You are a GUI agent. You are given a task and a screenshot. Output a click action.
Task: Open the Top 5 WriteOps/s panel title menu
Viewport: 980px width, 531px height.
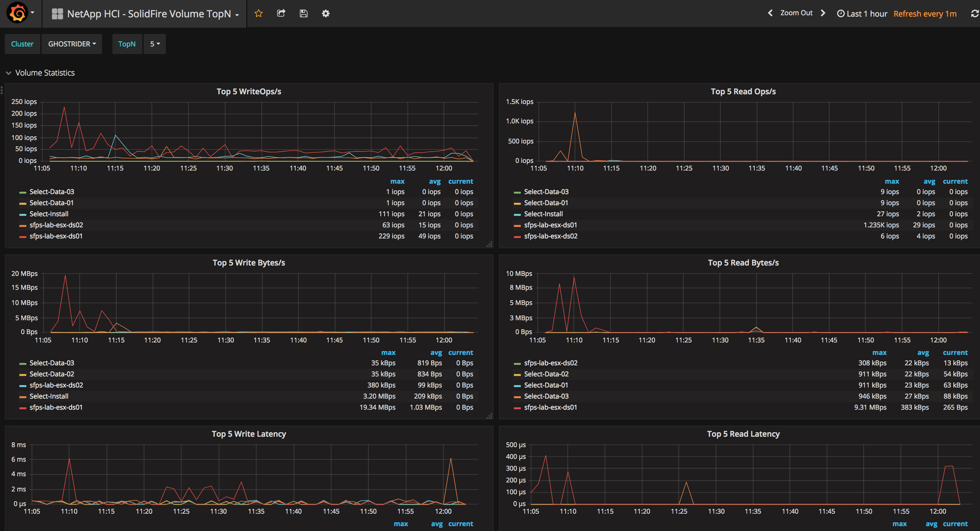(249, 92)
